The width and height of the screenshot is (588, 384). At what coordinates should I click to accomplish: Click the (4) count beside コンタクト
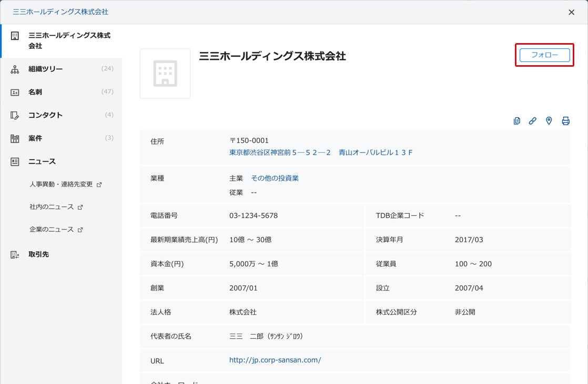point(109,115)
